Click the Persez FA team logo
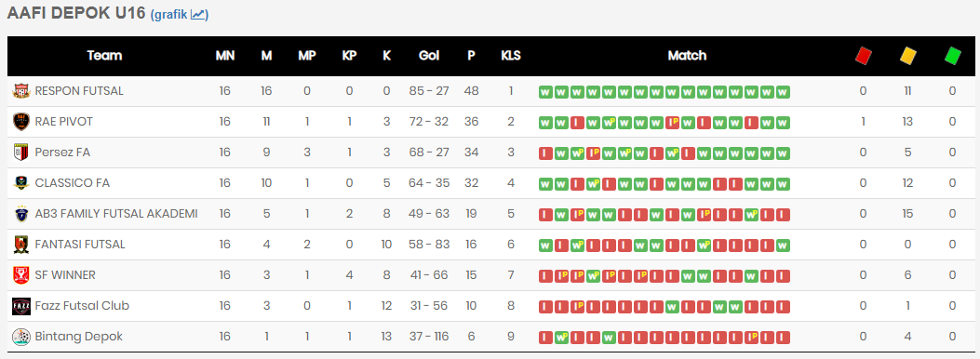The width and height of the screenshot is (980, 359). point(21,153)
